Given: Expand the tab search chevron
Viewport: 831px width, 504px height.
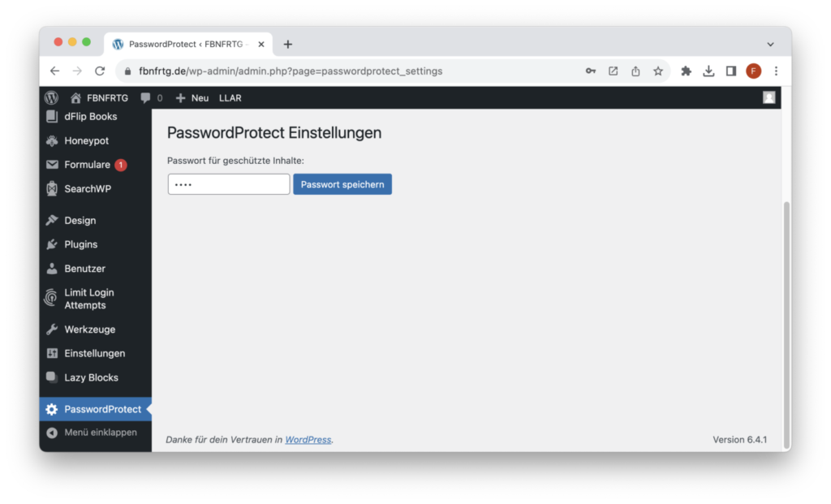Looking at the screenshot, I should 771,45.
